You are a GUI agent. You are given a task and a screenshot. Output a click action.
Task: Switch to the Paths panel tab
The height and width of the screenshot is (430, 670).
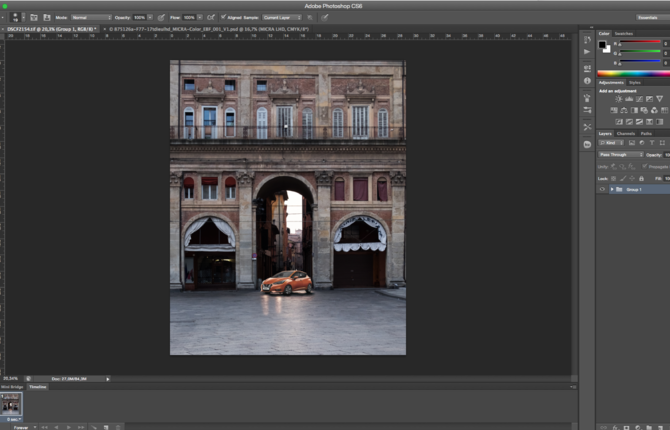click(646, 134)
